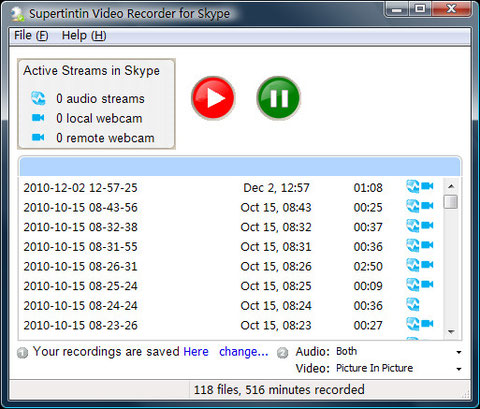Open the File menu

[x=31, y=35]
